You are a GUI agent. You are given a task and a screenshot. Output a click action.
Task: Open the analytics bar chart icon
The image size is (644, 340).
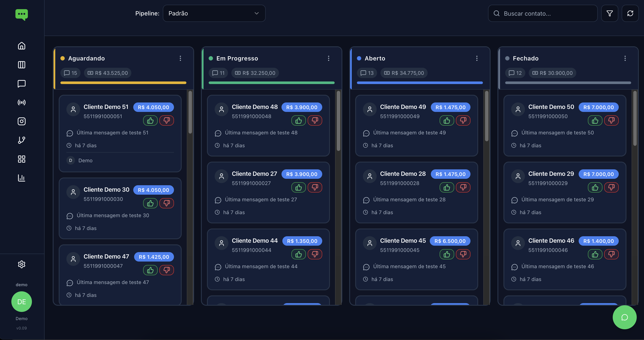21,178
